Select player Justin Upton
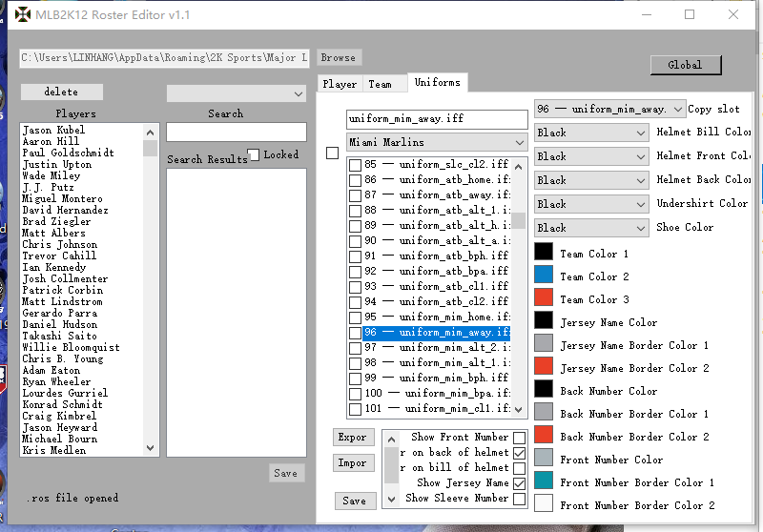Image resolution: width=763 pixels, height=532 pixels. point(57,164)
